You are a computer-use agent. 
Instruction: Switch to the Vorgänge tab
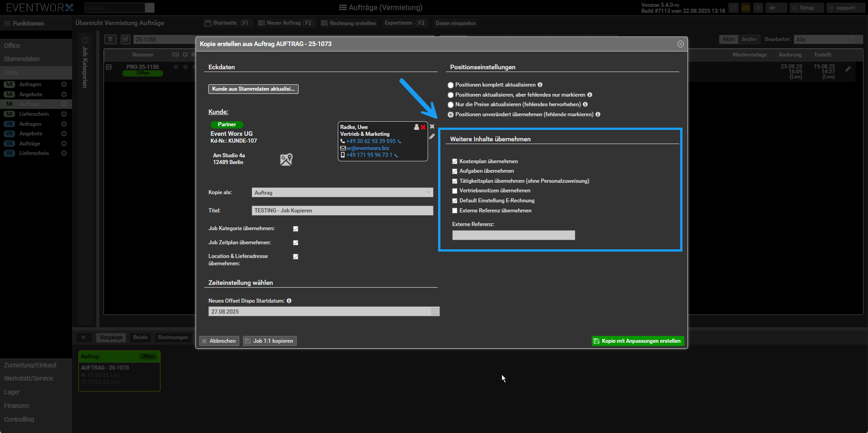click(111, 337)
